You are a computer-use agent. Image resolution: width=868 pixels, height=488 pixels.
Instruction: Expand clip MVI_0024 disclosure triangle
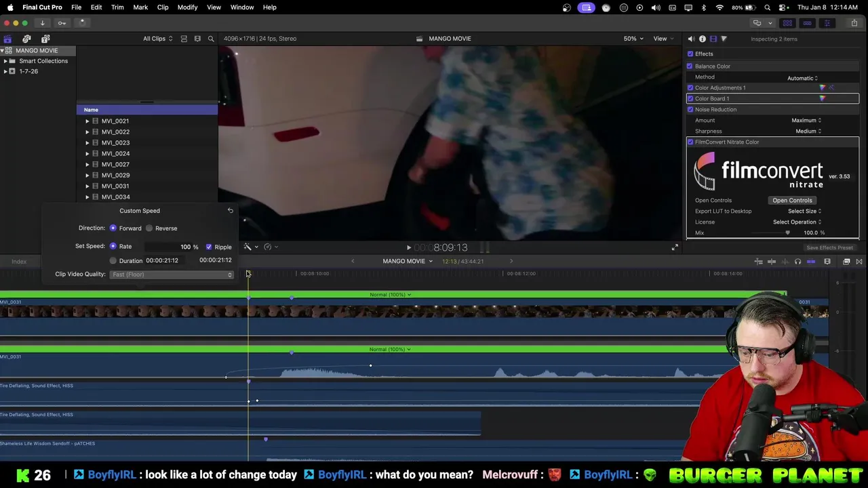click(87, 154)
